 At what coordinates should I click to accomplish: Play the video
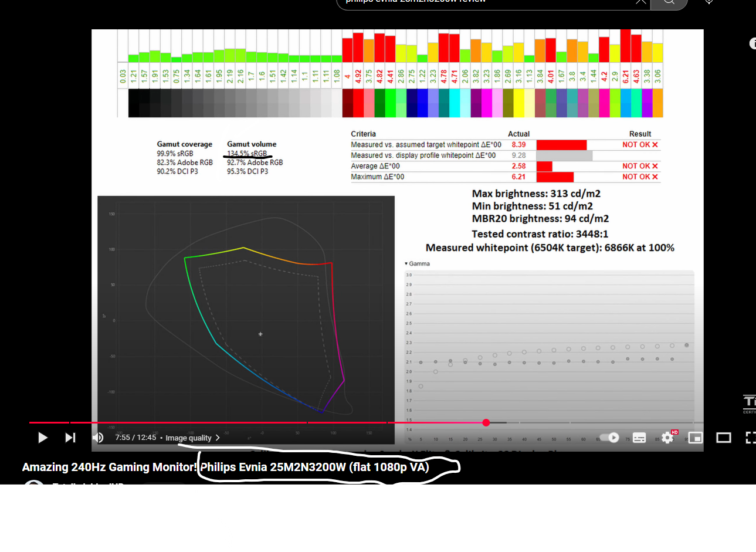42,438
